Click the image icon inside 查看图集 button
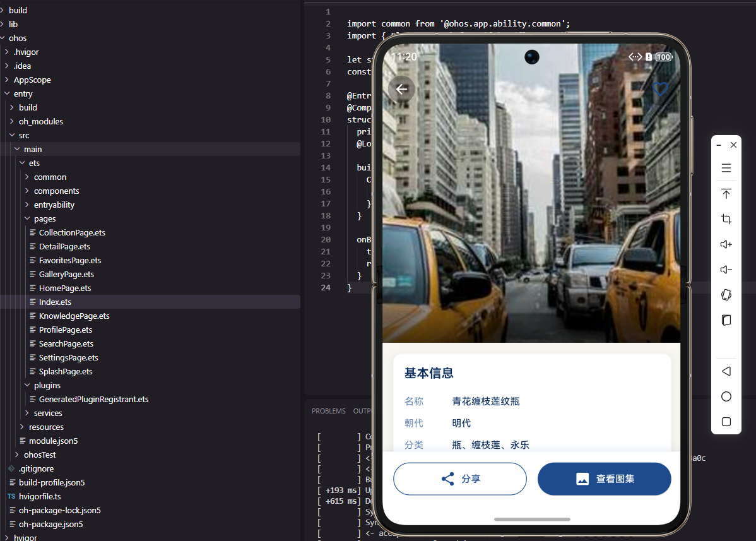 click(x=582, y=479)
